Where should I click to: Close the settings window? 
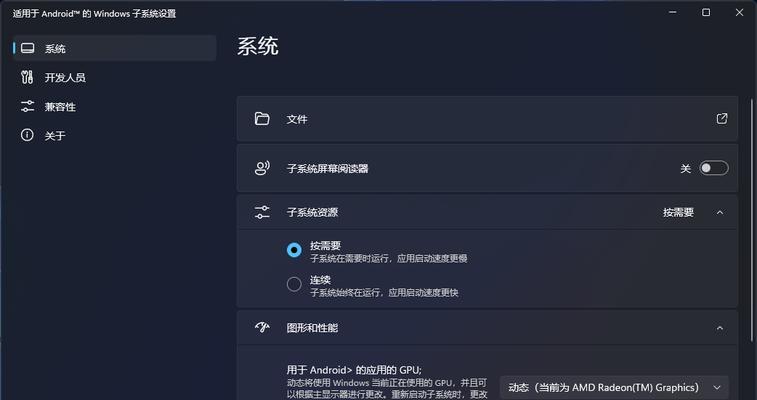point(739,13)
